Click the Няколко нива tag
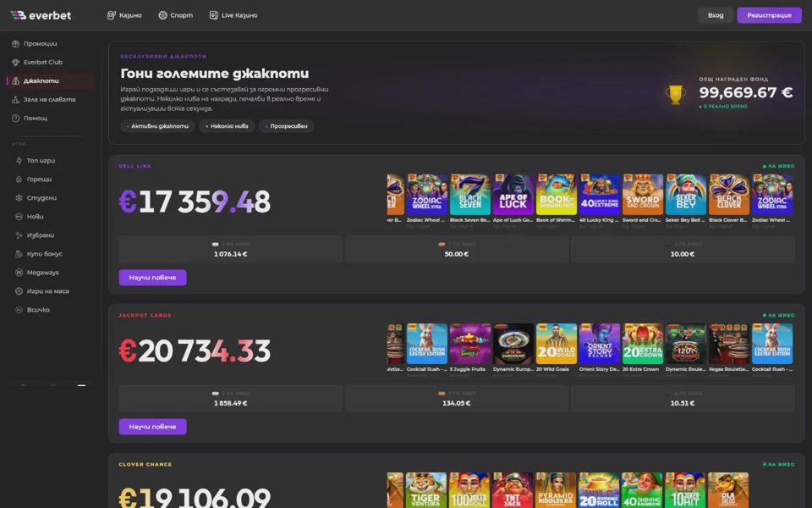The image size is (812, 508). (x=227, y=126)
